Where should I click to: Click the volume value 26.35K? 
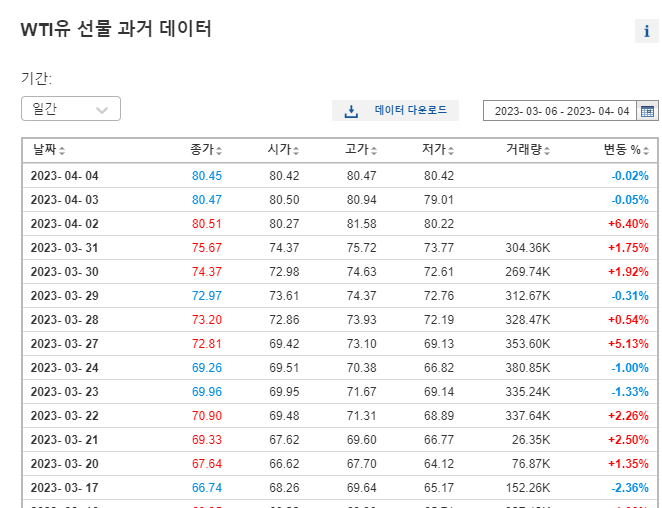[x=531, y=440]
